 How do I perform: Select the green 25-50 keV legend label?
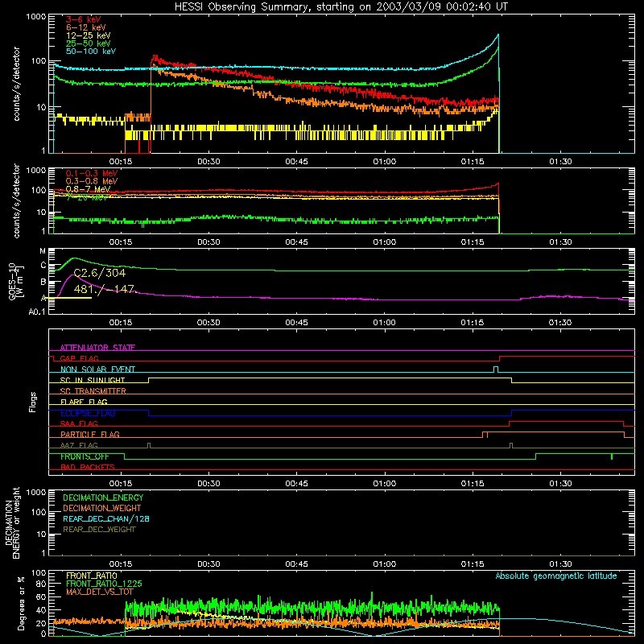tap(89, 43)
